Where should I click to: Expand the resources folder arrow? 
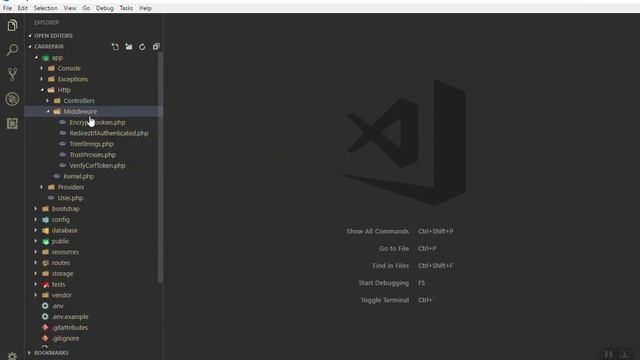36,252
